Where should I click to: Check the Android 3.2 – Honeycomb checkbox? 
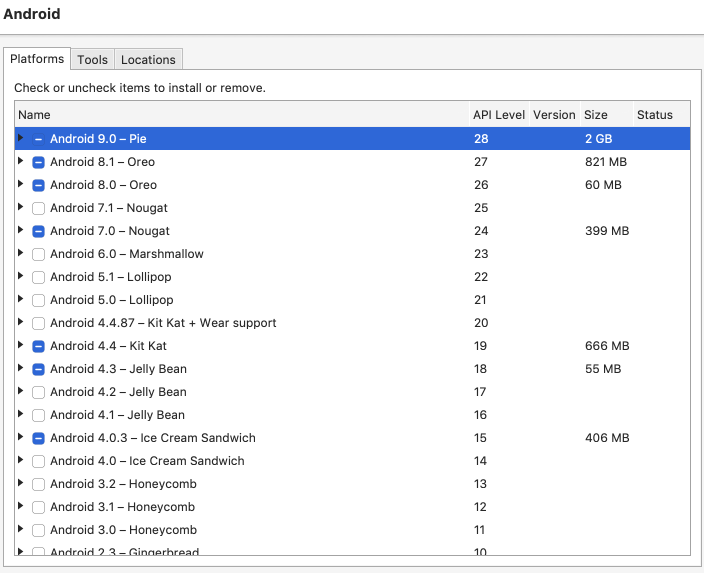pyautogui.click(x=39, y=484)
